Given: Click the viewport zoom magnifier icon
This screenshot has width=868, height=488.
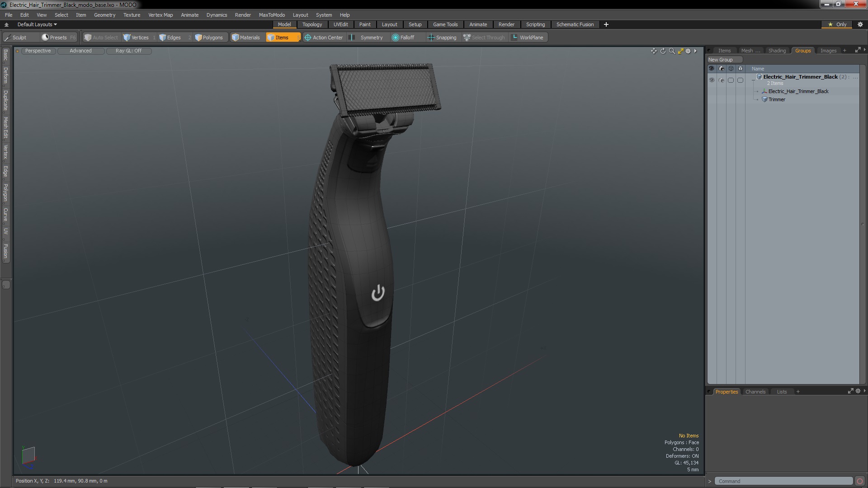Looking at the screenshot, I should coord(672,51).
